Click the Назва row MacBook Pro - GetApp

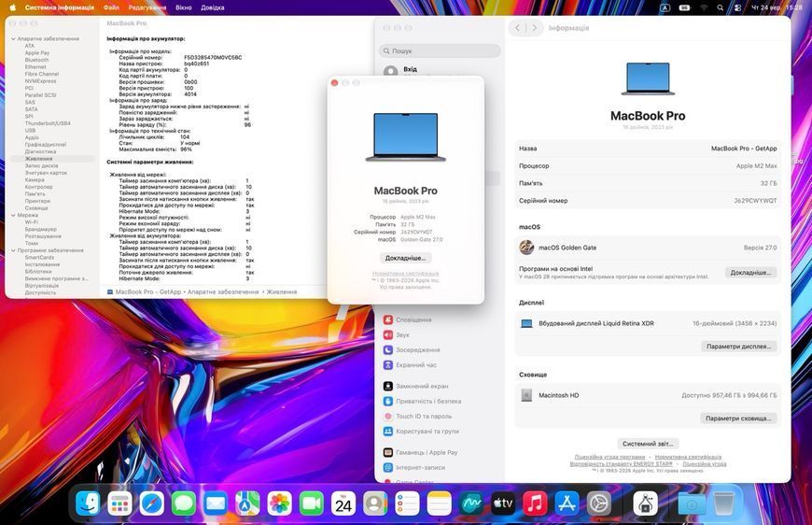(648, 149)
